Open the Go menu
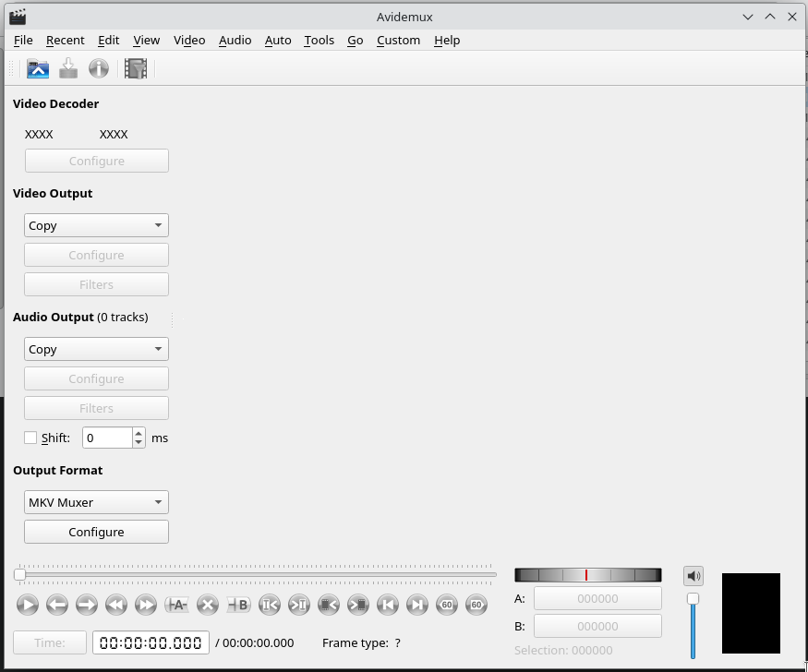This screenshot has width=808, height=672. [355, 41]
